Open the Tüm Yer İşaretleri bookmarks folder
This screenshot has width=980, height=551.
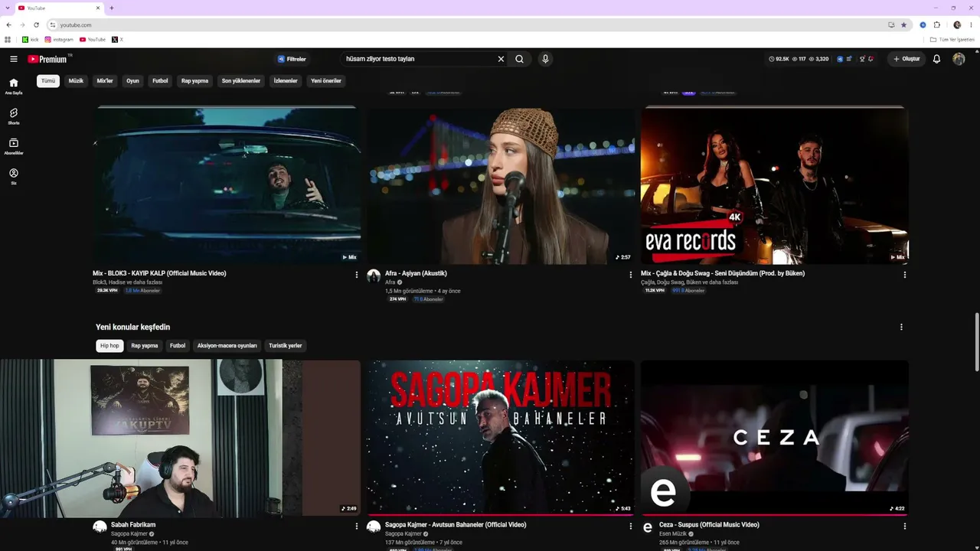pos(952,39)
